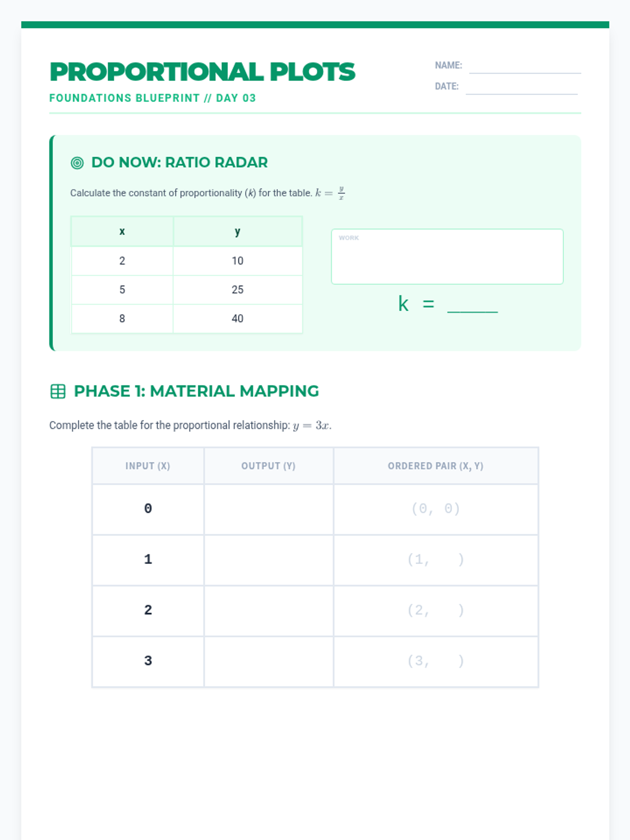630x840 pixels.
Task: Click the Proportional Plots title
Action: pyautogui.click(x=202, y=72)
